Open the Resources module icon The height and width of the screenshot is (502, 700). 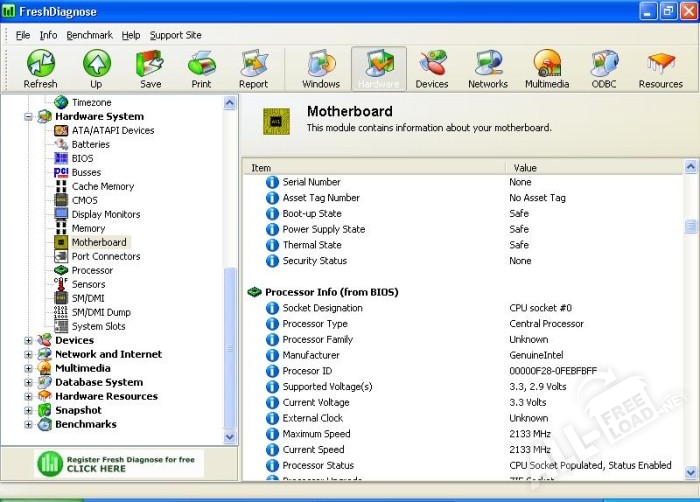[660, 68]
